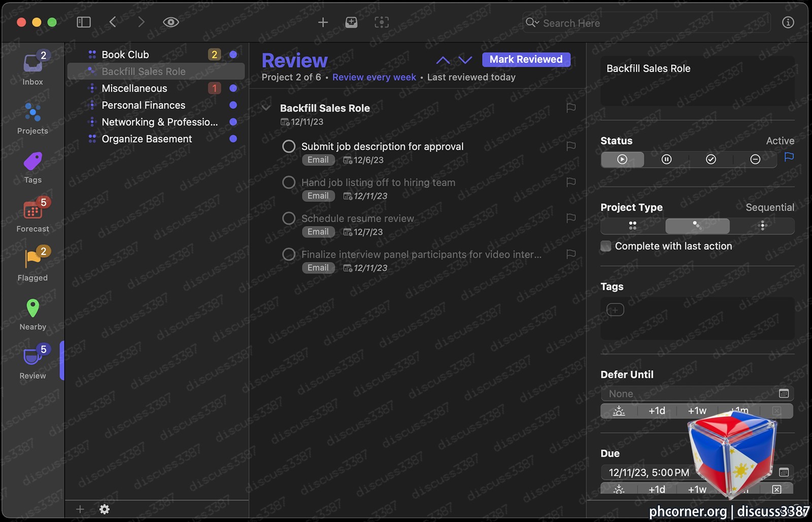This screenshot has height=522, width=812.
Task: Click Email tag on Submit job description
Action: [318, 160]
